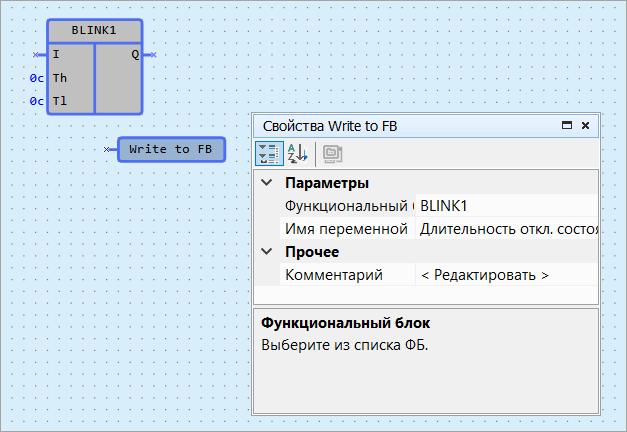Click the Tl input constant 0c
Image resolution: width=627 pixels, height=432 pixels.
tap(36, 101)
